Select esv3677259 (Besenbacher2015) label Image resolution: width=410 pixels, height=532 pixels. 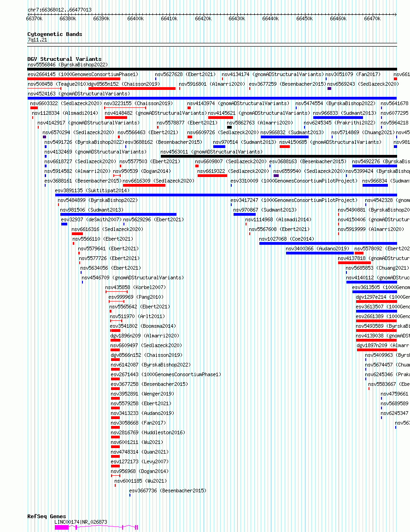point(287,84)
